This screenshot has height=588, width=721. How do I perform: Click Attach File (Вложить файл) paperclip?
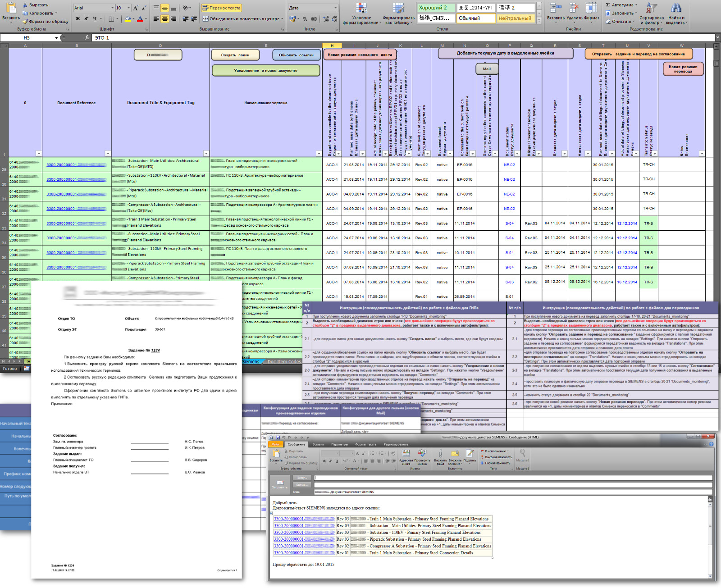point(440,457)
